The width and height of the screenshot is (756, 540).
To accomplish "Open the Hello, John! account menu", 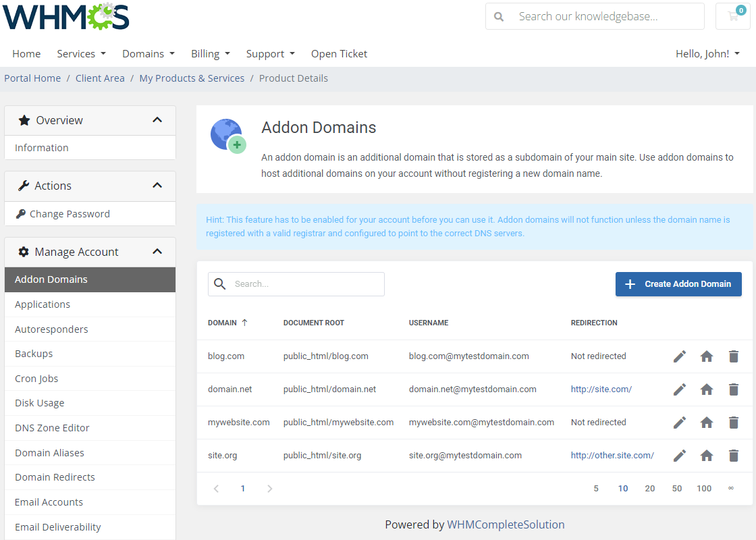I will [707, 54].
